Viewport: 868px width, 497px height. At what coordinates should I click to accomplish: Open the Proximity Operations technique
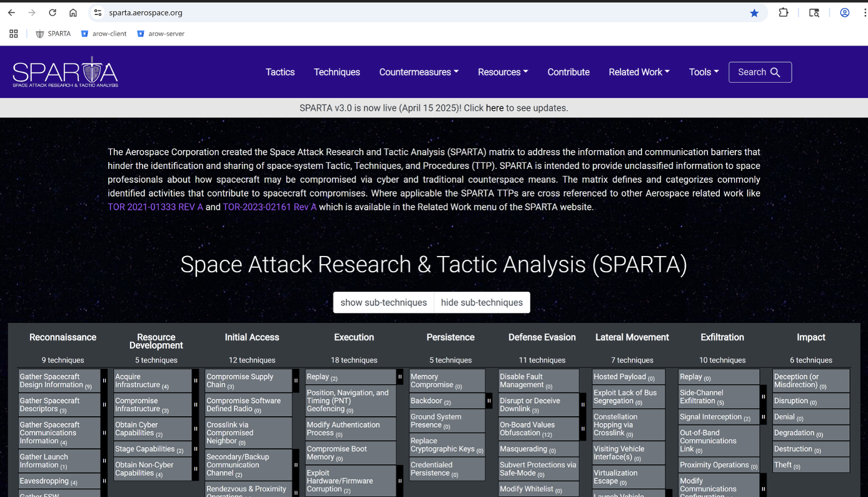[x=719, y=465]
